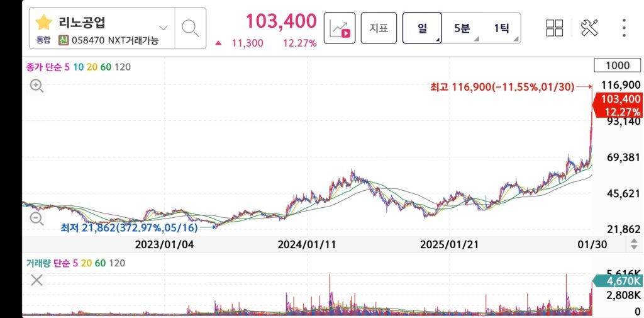The height and width of the screenshot is (318, 644).
Task: Close the volume panel with X
Action: [37, 280]
